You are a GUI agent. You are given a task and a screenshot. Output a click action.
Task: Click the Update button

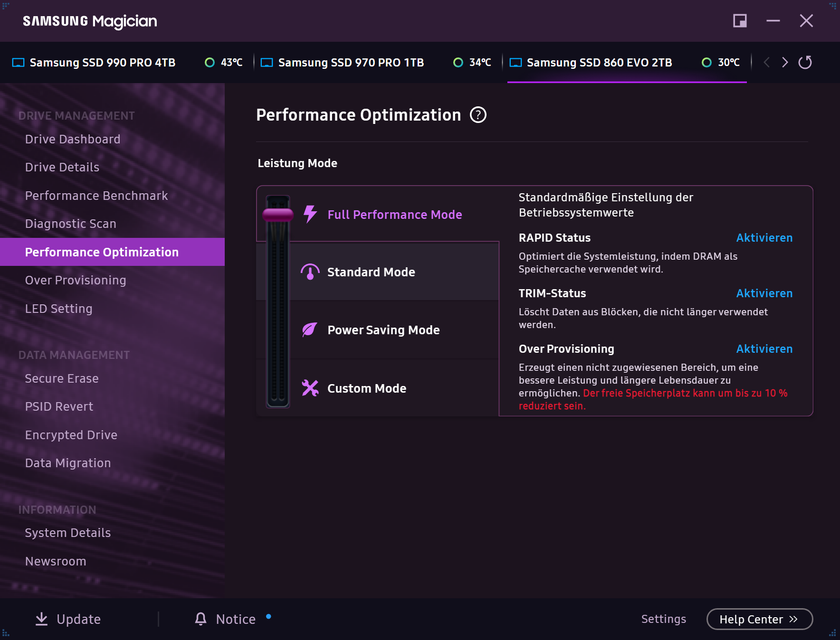tap(68, 619)
